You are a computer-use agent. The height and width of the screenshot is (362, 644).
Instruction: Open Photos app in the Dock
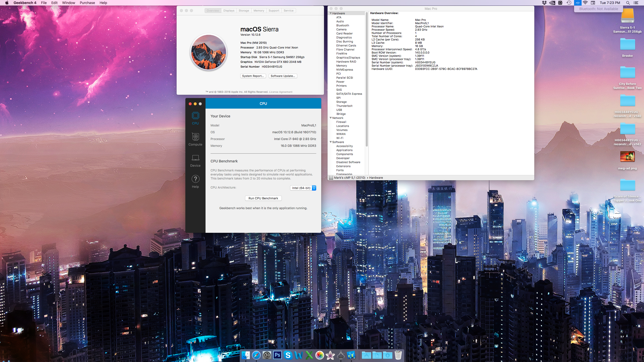(319, 355)
